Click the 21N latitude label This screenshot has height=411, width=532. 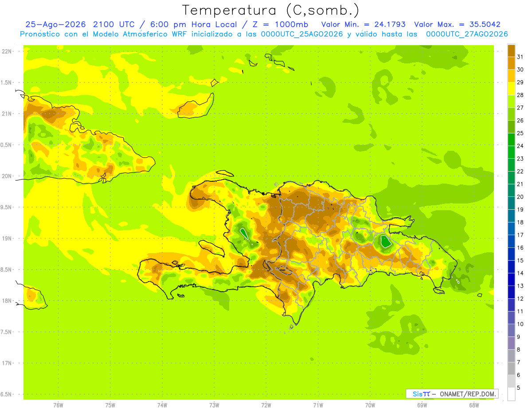7,114
